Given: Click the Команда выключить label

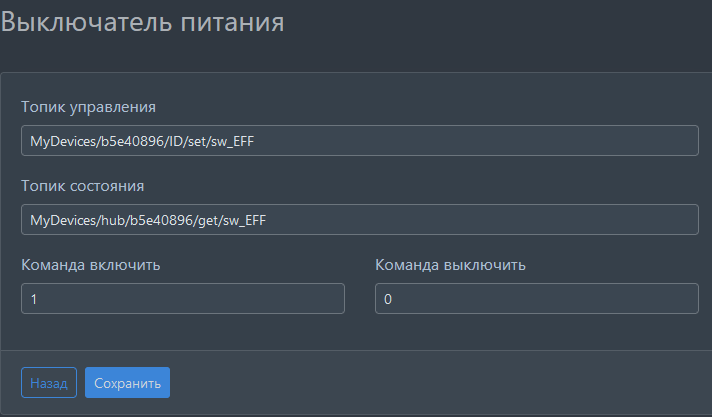Looking at the screenshot, I should click(450, 265).
